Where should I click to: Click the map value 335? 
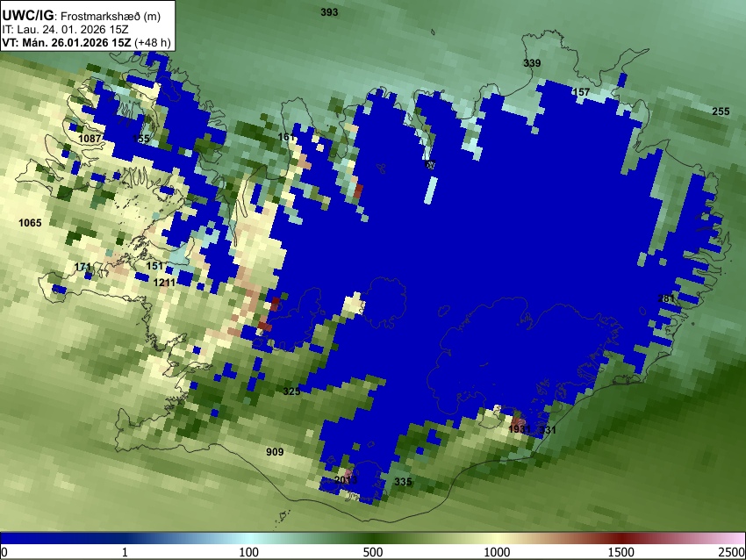(403, 482)
